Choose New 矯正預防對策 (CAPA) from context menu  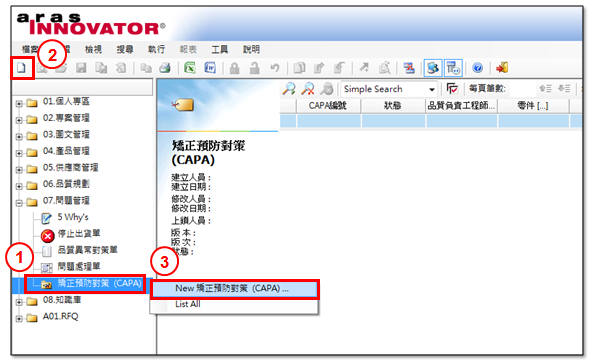[x=234, y=289]
